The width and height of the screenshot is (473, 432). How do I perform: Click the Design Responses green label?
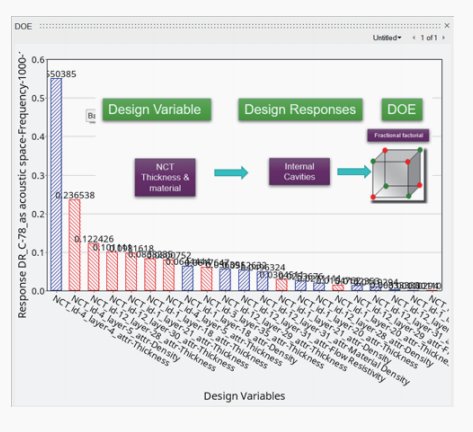(x=300, y=109)
